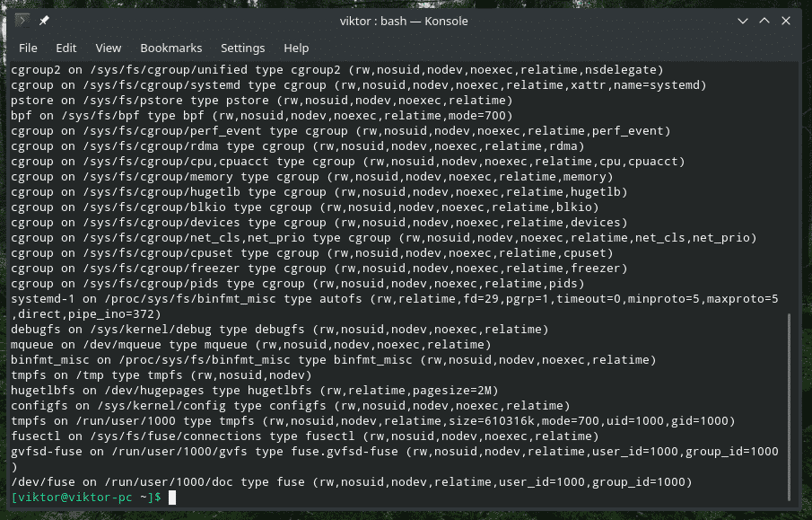Toggle the pin window icon
This screenshot has width=812, height=520.
pyautogui.click(x=44, y=21)
